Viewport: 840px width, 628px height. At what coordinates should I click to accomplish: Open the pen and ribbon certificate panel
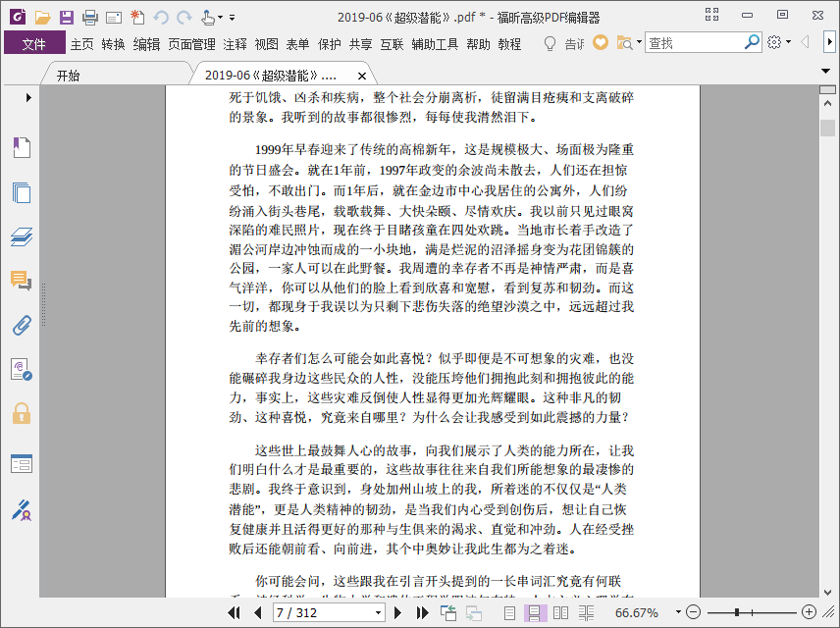click(x=22, y=510)
